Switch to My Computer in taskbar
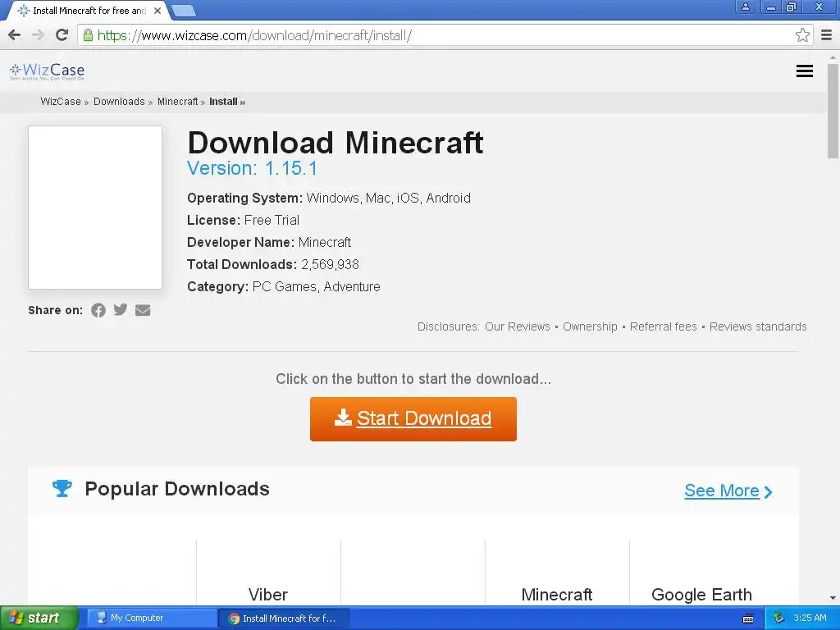 [x=151, y=619]
